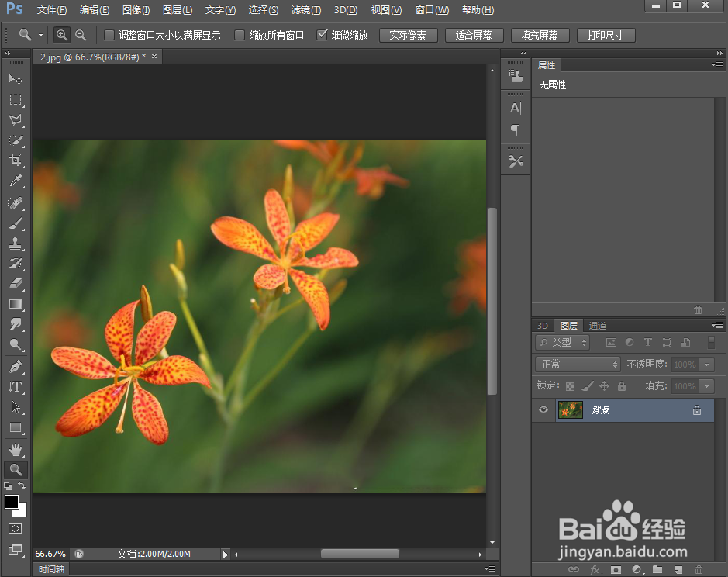Select the Crop tool
The height and width of the screenshot is (577, 728).
pyautogui.click(x=16, y=161)
